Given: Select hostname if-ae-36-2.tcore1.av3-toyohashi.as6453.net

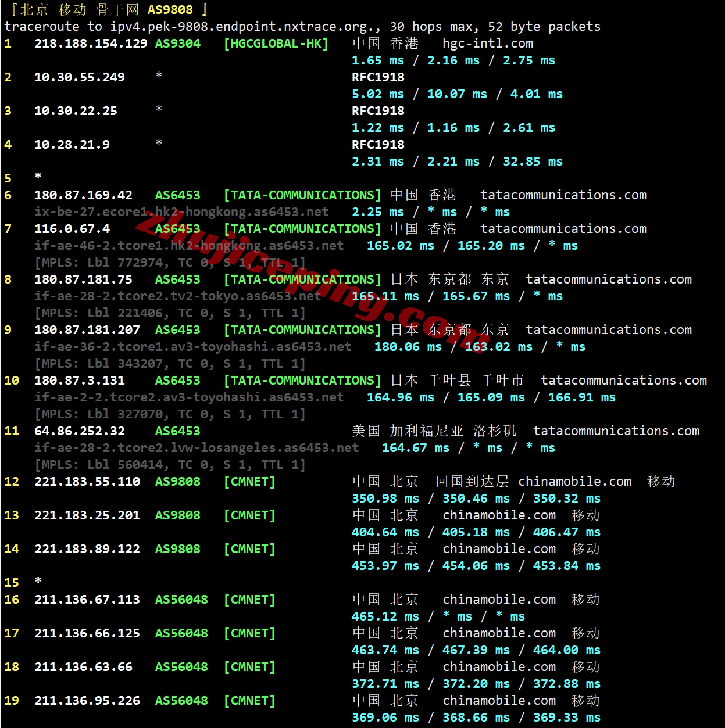Looking at the screenshot, I should coord(193,347).
